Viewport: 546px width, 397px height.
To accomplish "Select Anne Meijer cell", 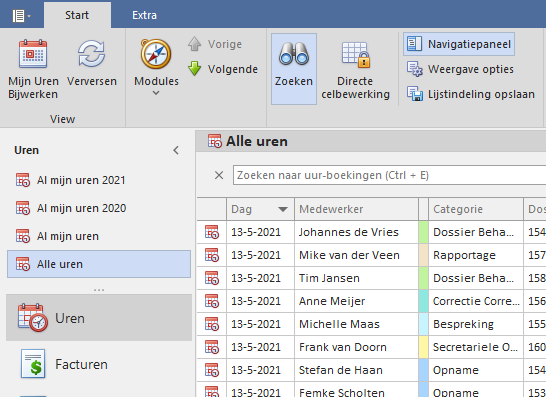I will 357,301.
